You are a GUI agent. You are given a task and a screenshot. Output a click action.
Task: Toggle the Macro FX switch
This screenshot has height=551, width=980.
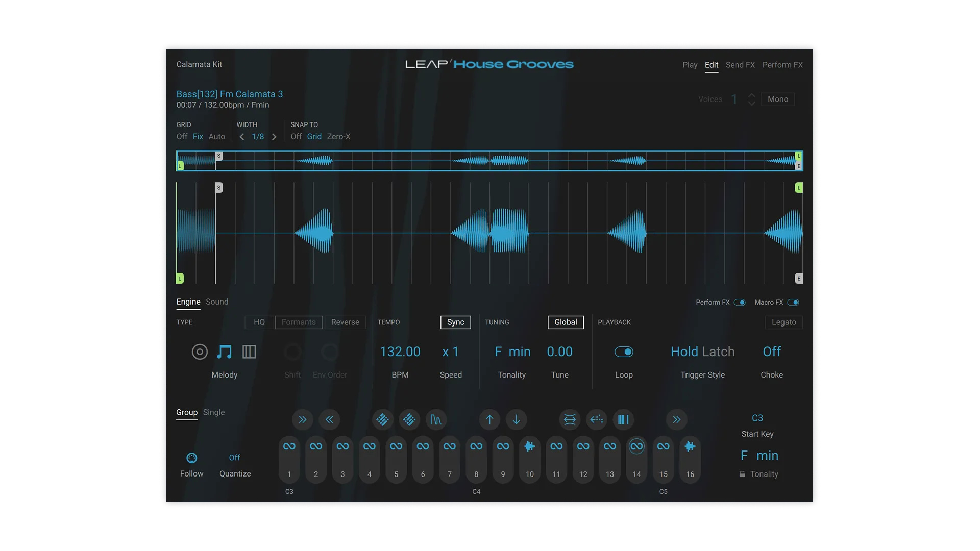click(x=793, y=303)
